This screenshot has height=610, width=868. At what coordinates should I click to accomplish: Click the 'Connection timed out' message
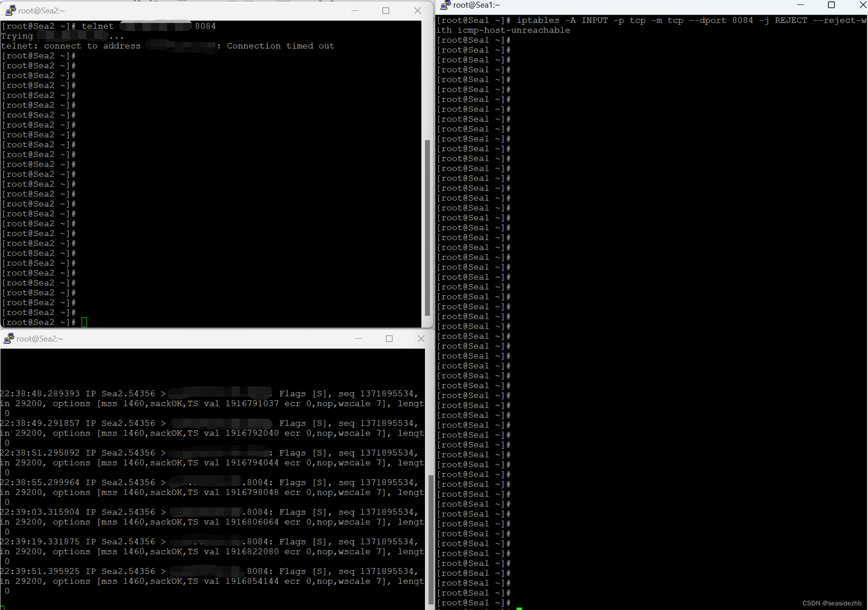[280, 46]
